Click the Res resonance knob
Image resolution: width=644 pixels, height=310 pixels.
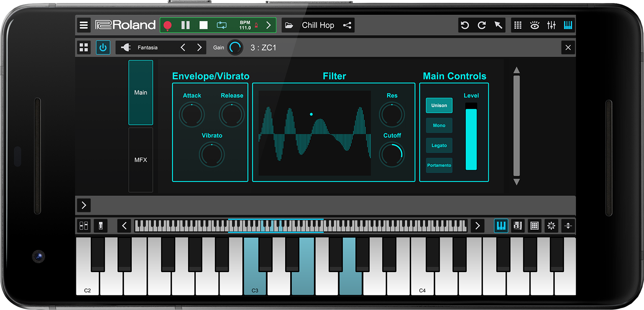[x=392, y=115]
